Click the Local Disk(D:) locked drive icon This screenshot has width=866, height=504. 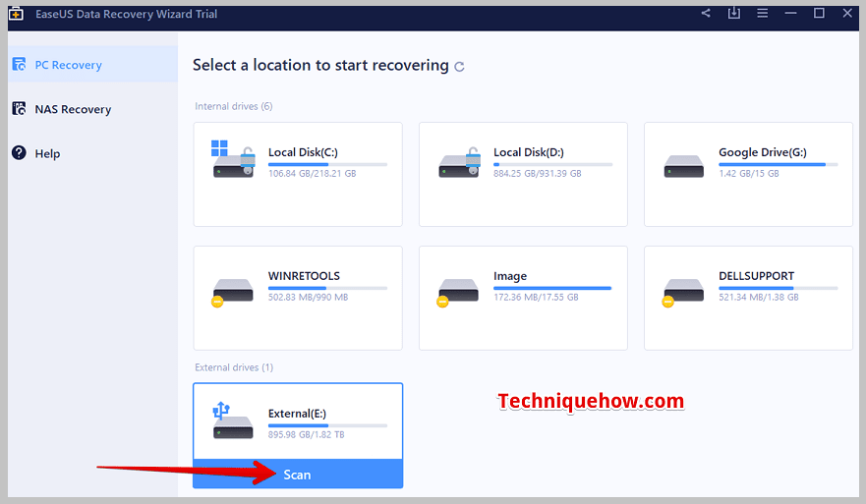tap(459, 162)
